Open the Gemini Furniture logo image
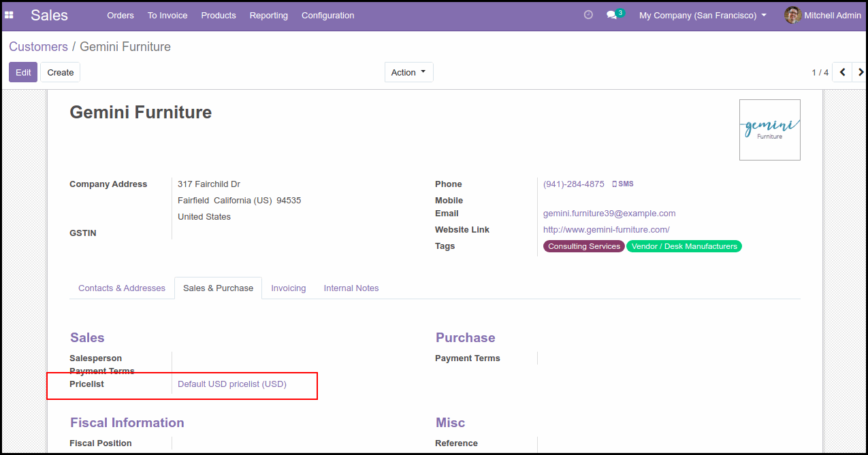868x455 pixels. click(770, 130)
